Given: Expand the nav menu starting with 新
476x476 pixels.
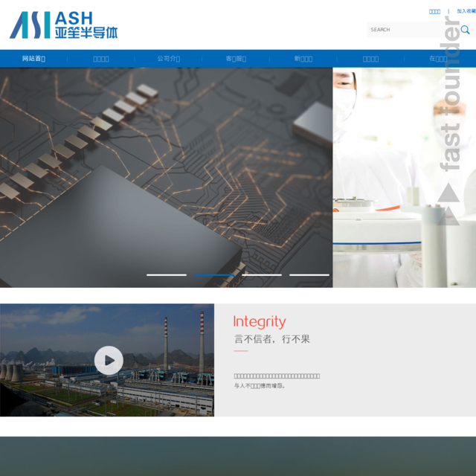Looking at the screenshot, I should tap(303, 59).
